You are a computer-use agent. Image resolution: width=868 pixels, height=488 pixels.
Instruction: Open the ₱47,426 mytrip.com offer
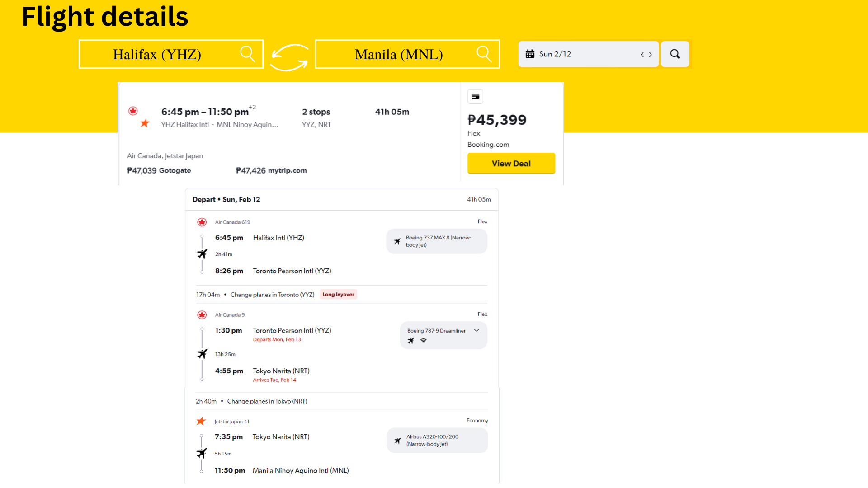(271, 170)
